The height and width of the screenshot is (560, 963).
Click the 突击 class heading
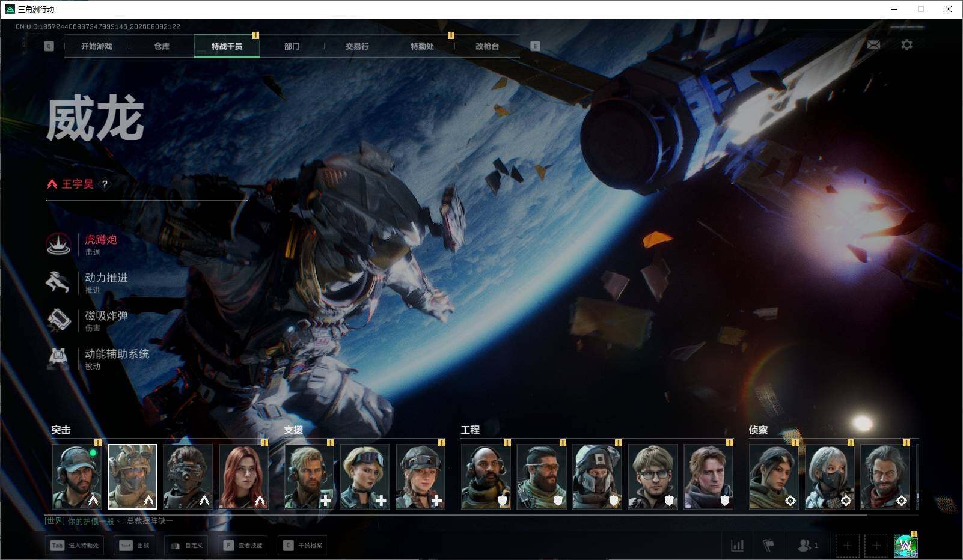pyautogui.click(x=61, y=430)
